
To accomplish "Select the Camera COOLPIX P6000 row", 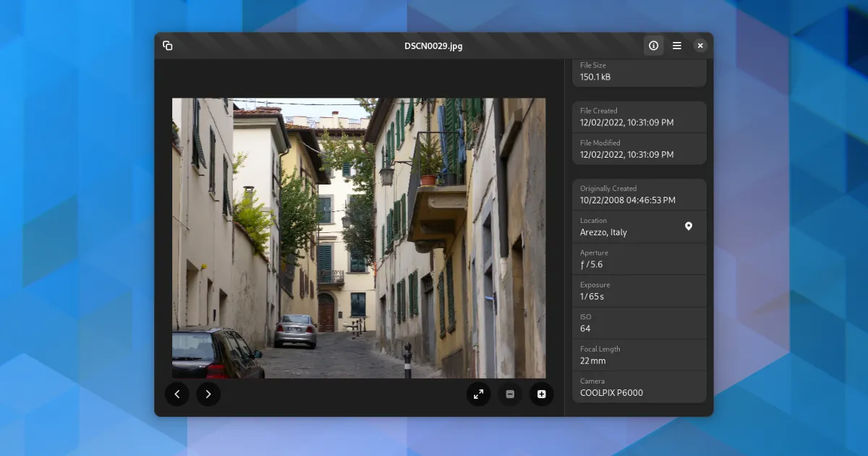I will (x=639, y=387).
